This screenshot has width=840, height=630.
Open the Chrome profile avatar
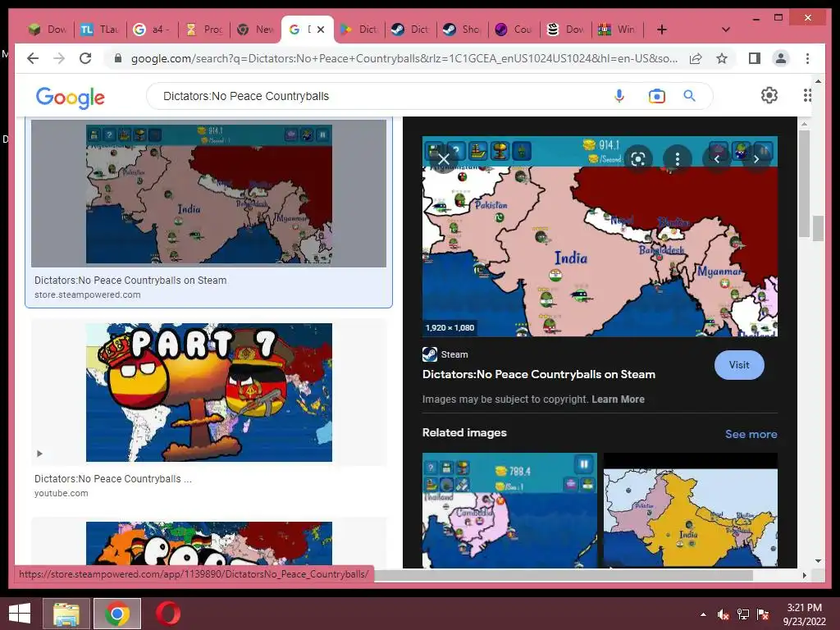click(x=781, y=58)
